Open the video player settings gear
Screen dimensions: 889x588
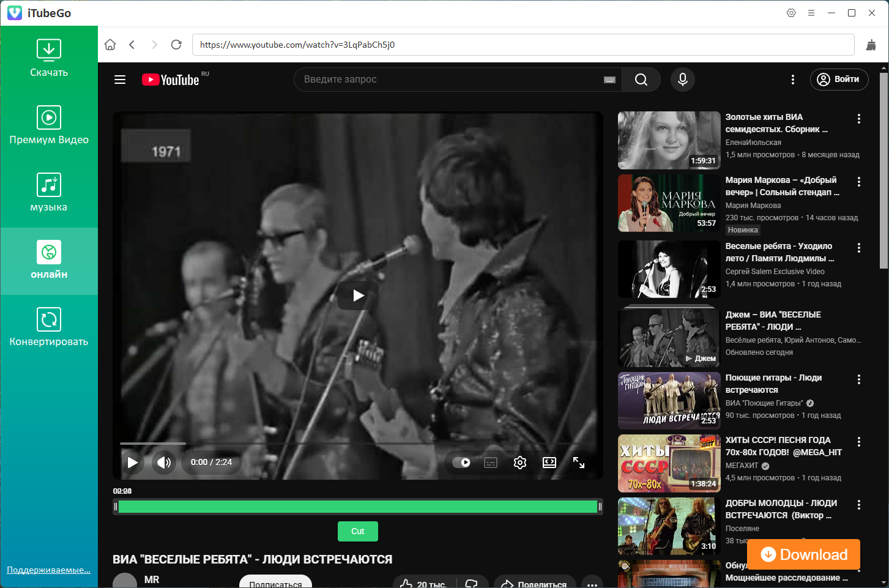pos(520,463)
